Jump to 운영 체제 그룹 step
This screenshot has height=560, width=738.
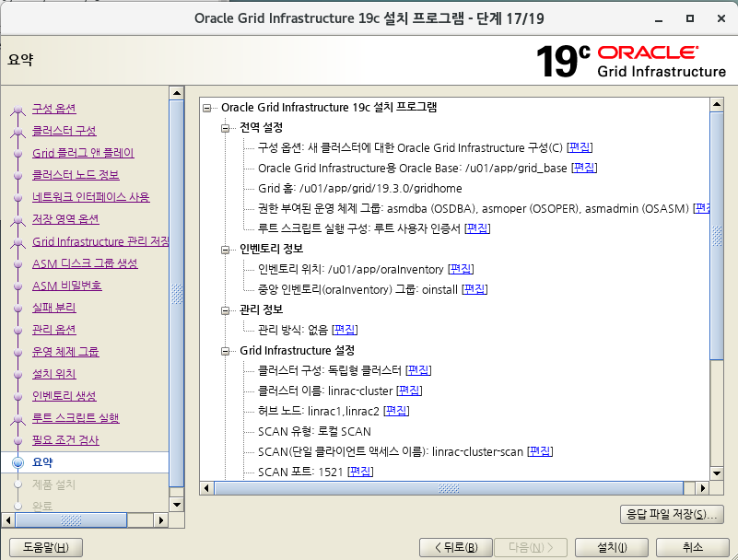65,352
